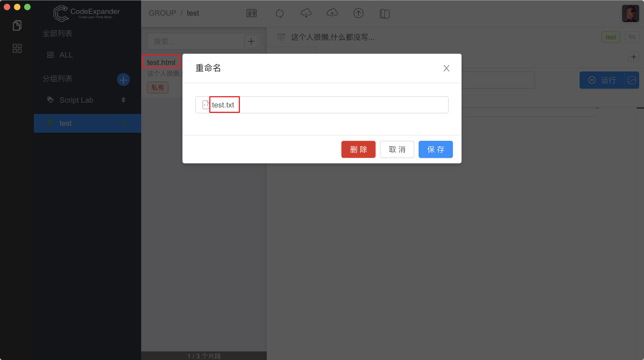Expand the Script Lab sort arrows
Image resolution: width=644 pixels, height=360 pixels.
[x=123, y=100]
